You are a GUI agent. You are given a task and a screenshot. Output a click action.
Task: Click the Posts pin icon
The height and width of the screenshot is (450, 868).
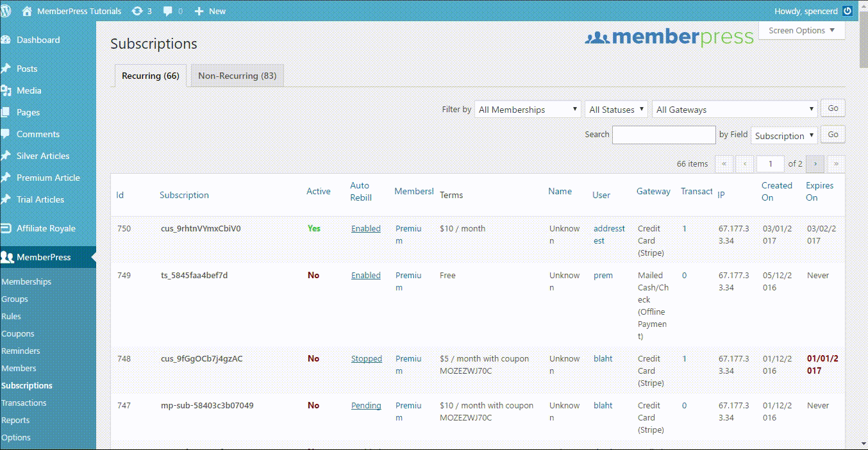[x=6, y=69]
